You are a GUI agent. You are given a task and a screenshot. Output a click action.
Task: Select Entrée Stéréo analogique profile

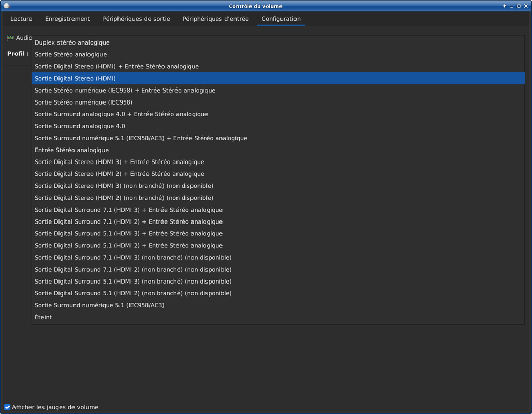[x=278, y=150]
